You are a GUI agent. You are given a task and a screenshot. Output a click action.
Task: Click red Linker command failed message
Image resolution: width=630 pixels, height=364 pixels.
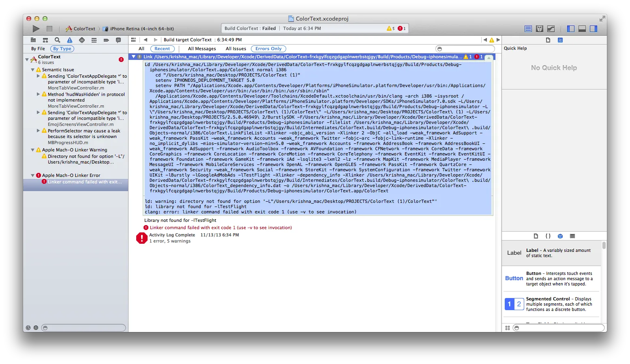click(x=221, y=228)
